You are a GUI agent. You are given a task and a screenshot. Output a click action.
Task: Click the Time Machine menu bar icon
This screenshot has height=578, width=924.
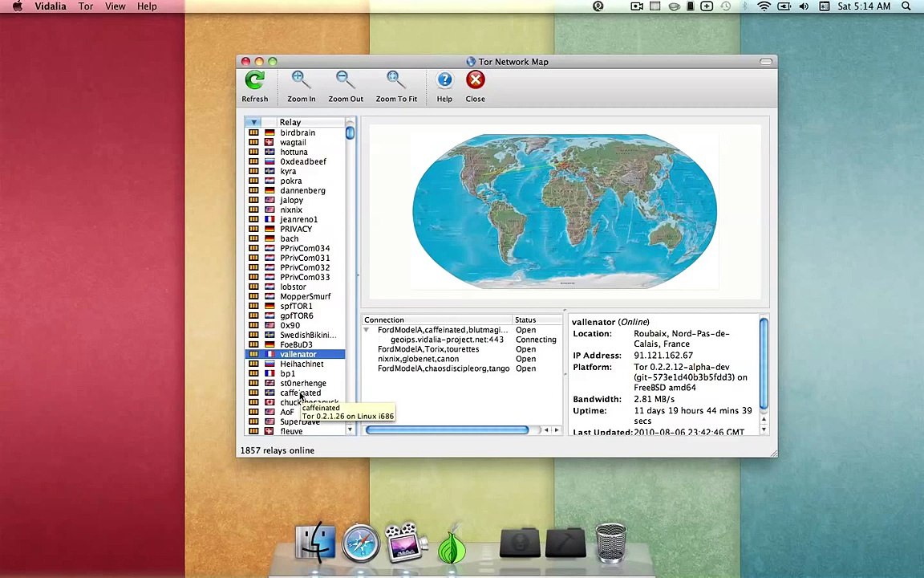tap(725, 6)
